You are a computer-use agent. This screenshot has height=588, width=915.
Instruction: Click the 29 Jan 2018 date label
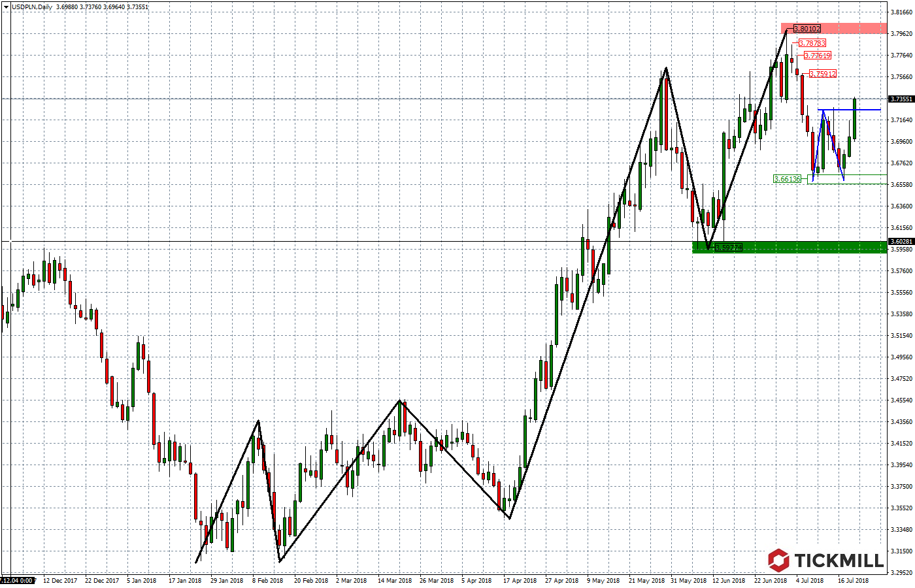pos(227,580)
